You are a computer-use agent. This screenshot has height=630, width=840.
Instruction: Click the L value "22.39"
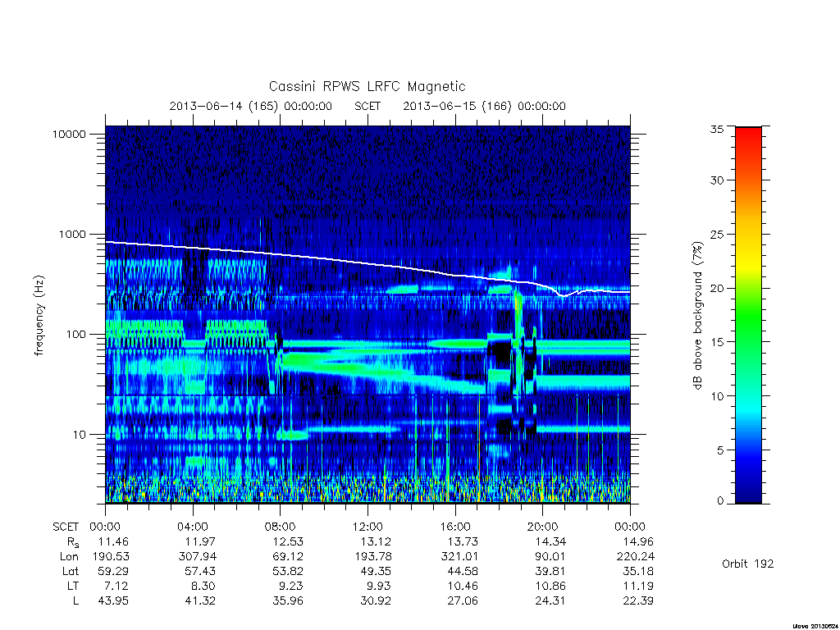[638, 601]
